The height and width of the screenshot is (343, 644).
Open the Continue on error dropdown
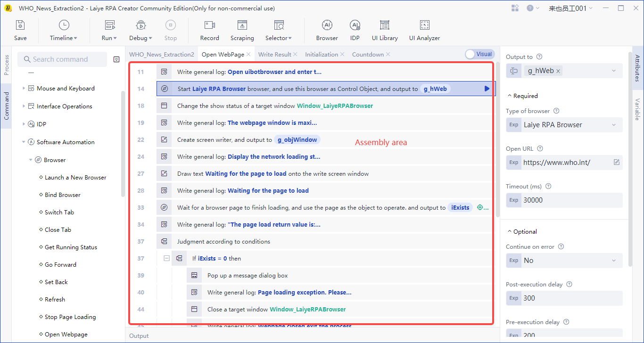[x=614, y=261]
